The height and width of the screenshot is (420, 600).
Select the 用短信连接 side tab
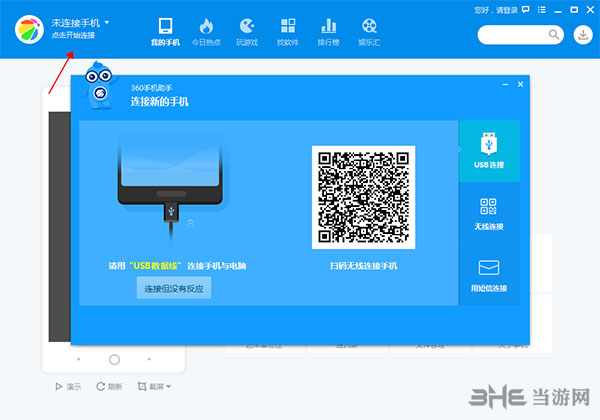point(489,275)
